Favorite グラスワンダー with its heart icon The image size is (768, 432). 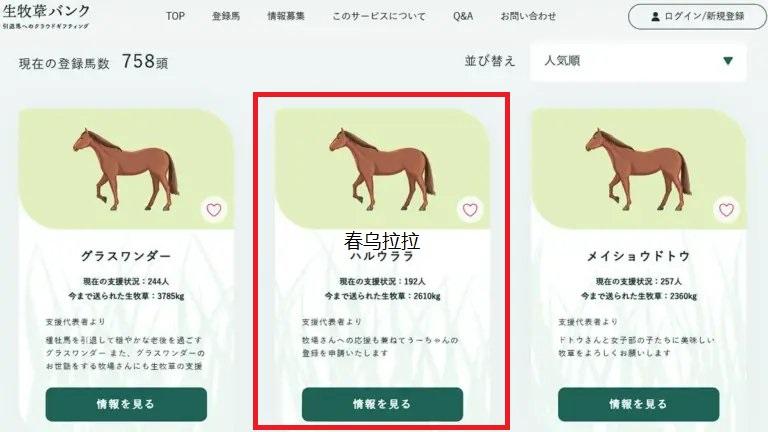(x=214, y=210)
